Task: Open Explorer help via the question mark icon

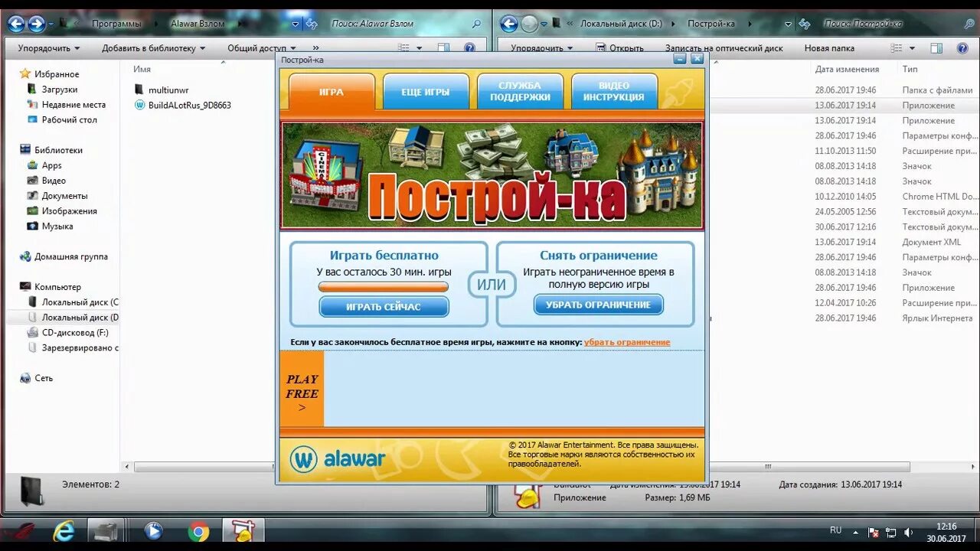Action: click(x=963, y=47)
